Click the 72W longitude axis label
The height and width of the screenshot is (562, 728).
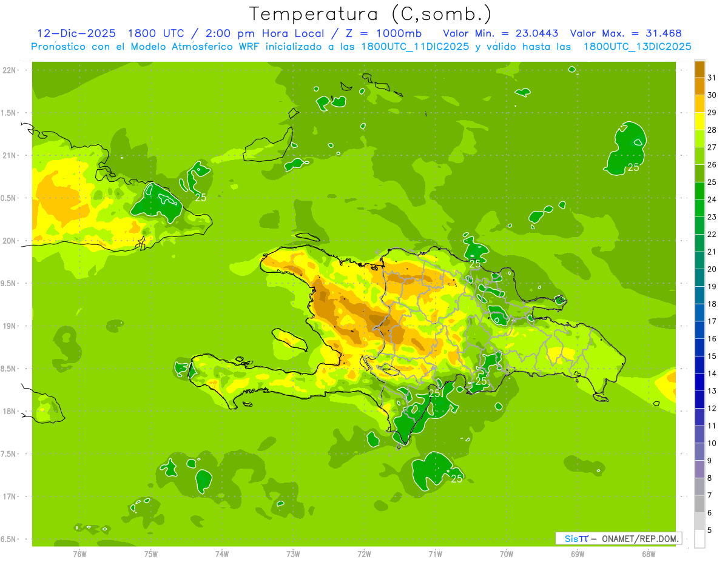tap(365, 554)
